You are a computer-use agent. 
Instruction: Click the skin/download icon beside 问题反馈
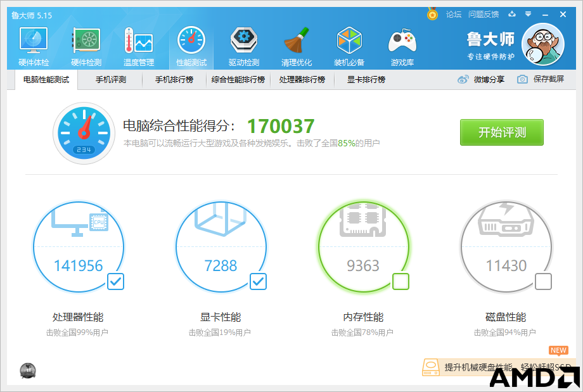[512, 14]
